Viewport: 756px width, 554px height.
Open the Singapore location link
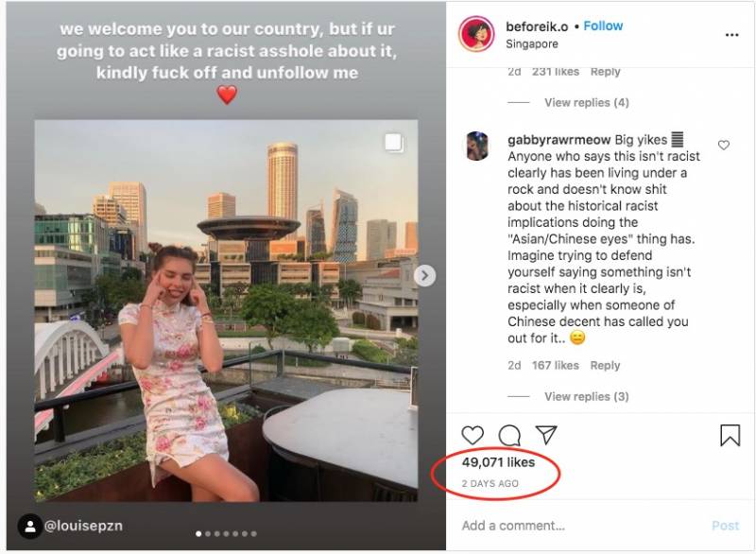pos(532,43)
